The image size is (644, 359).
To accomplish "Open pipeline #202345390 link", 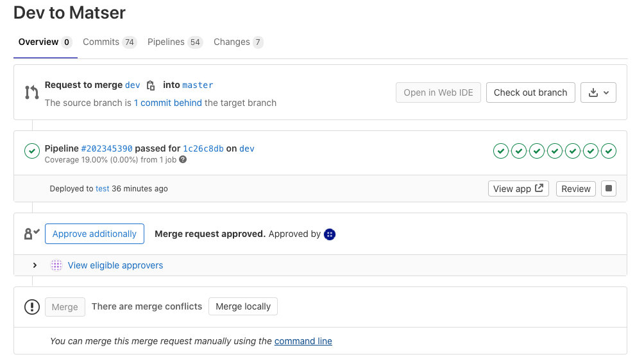I will [x=106, y=148].
